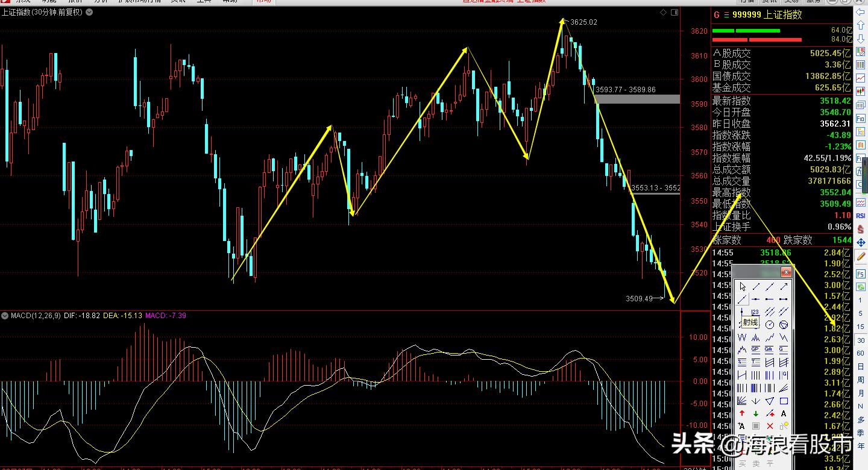The image size is (868, 470).
Task: Click the 基金成交 value 625.65亿
Action: [x=832, y=88]
